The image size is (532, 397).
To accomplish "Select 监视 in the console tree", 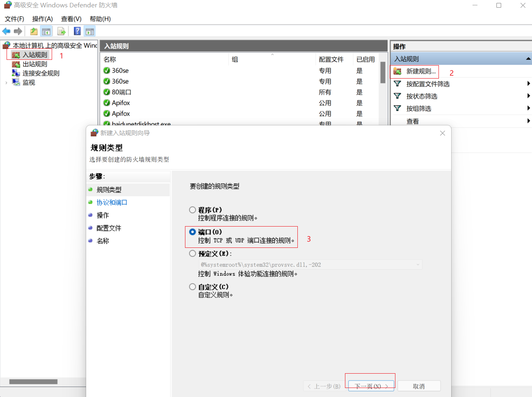I will [x=29, y=82].
